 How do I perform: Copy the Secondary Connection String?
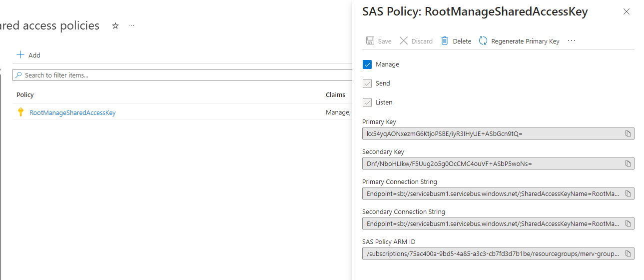628,223
